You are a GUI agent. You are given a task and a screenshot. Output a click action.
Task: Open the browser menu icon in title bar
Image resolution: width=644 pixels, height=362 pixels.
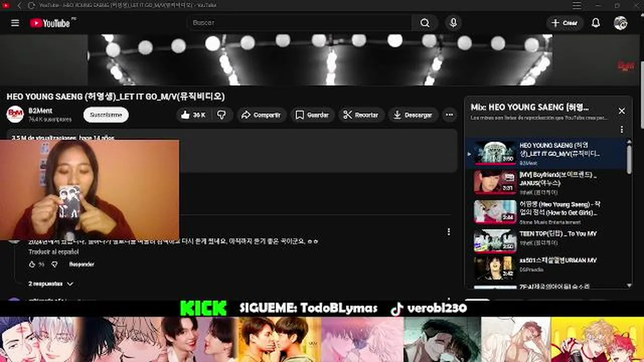(x=577, y=5)
